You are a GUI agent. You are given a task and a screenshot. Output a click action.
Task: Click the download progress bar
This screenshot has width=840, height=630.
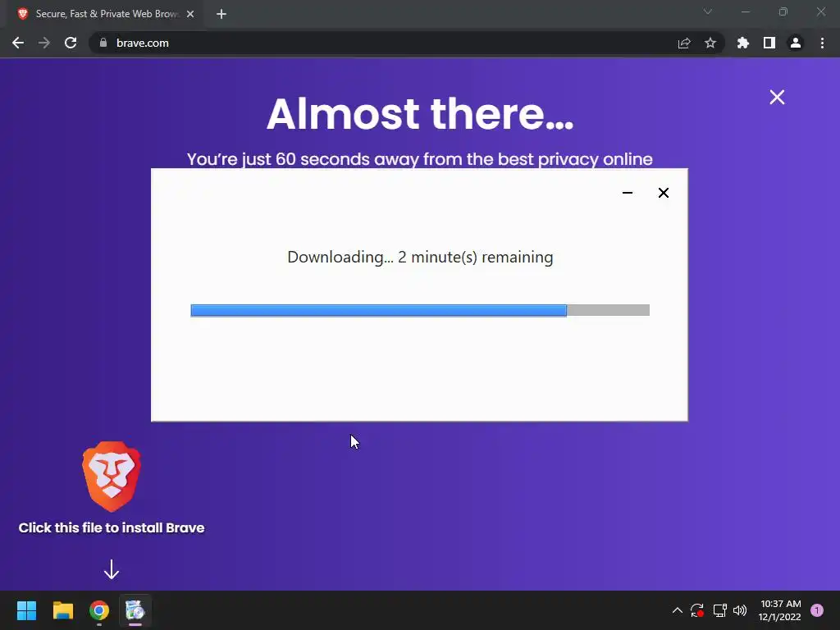tap(420, 310)
